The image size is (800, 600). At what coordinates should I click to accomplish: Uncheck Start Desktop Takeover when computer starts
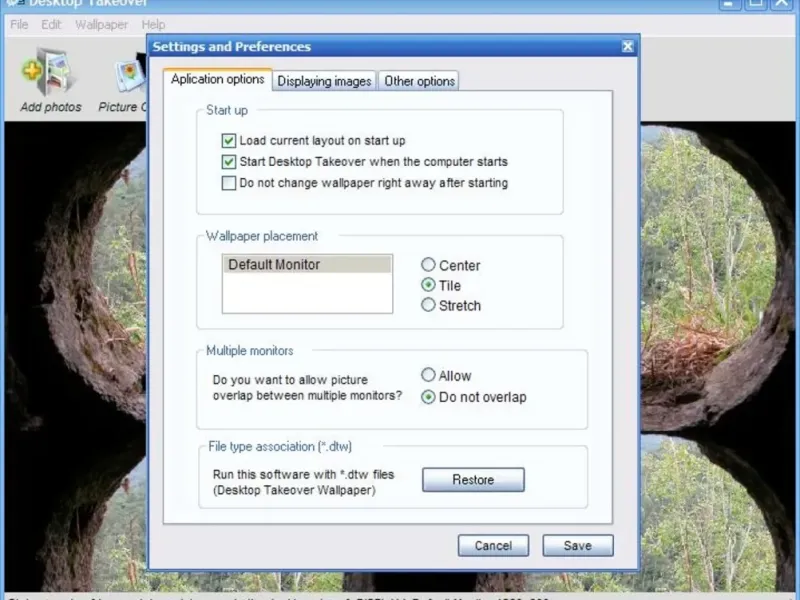coord(229,162)
